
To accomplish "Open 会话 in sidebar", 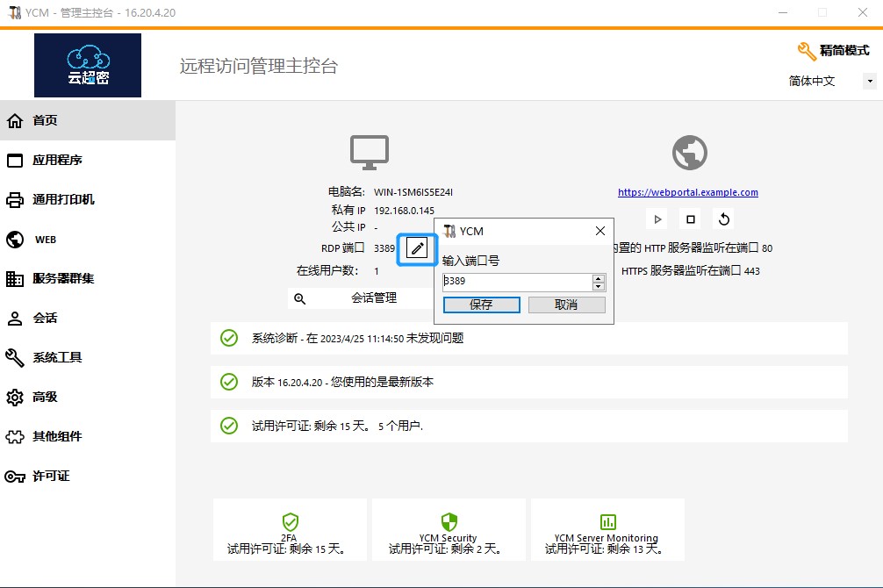I will pos(45,318).
